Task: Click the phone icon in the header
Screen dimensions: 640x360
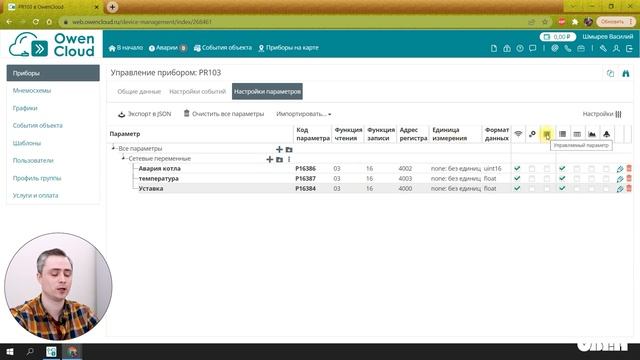Action: pos(568,48)
